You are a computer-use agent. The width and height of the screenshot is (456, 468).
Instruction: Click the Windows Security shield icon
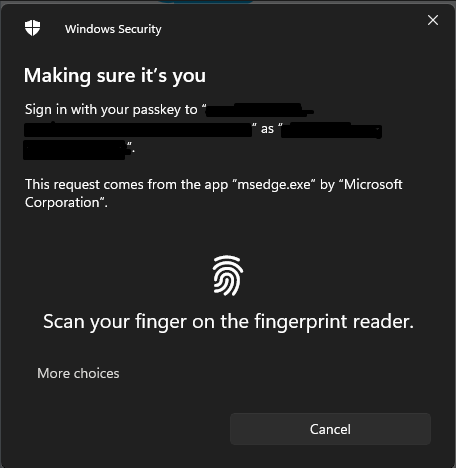tap(32, 28)
